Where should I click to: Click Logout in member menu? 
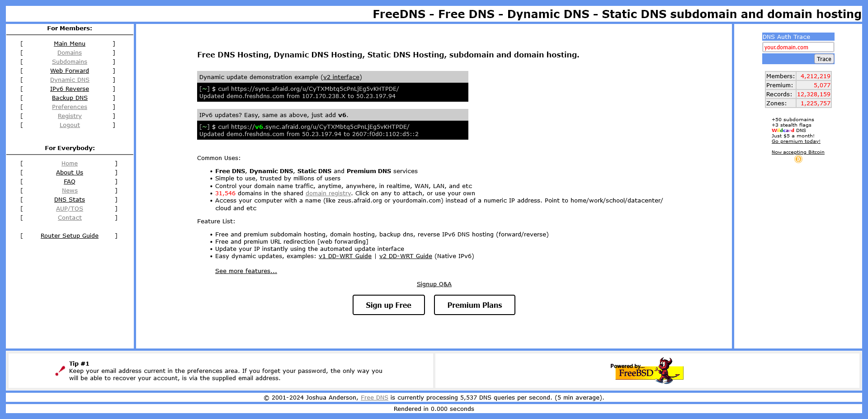tap(70, 125)
